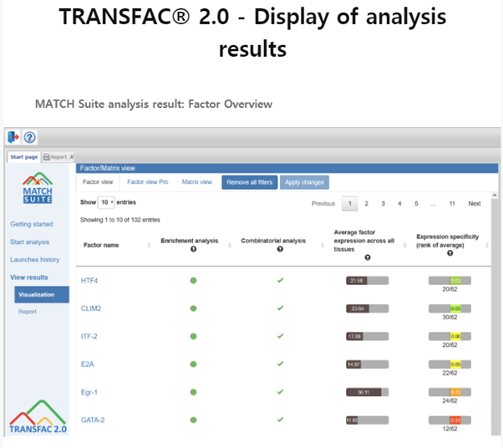Viewport: 503px width, 448px height.
Task: Click Apply changes button
Action: 304,182
